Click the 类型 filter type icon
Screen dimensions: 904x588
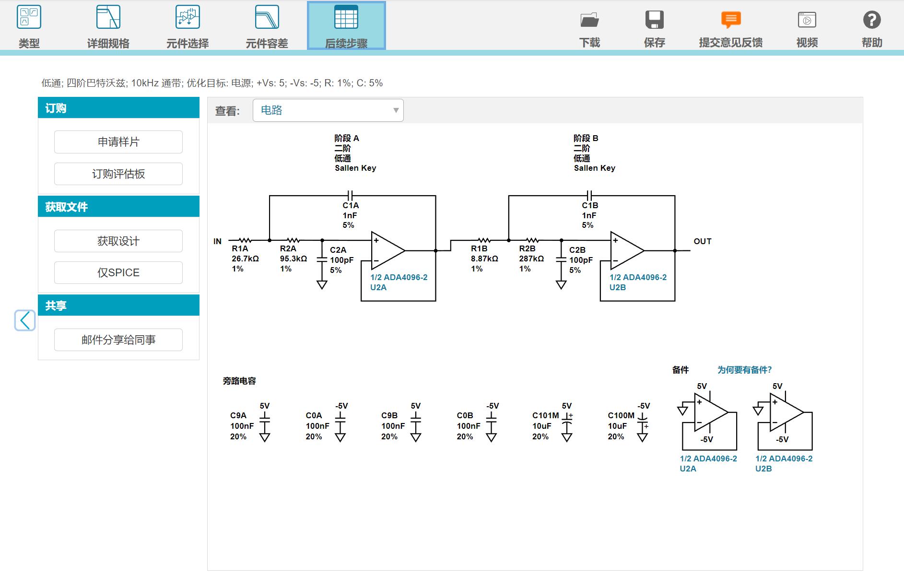pyautogui.click(x=29, y=18)
